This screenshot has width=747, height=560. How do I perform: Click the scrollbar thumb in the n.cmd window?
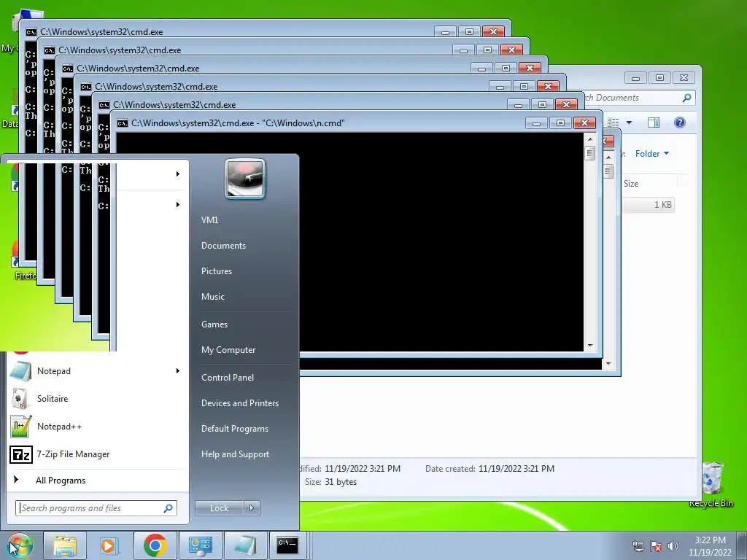click(x=590, y=153)
